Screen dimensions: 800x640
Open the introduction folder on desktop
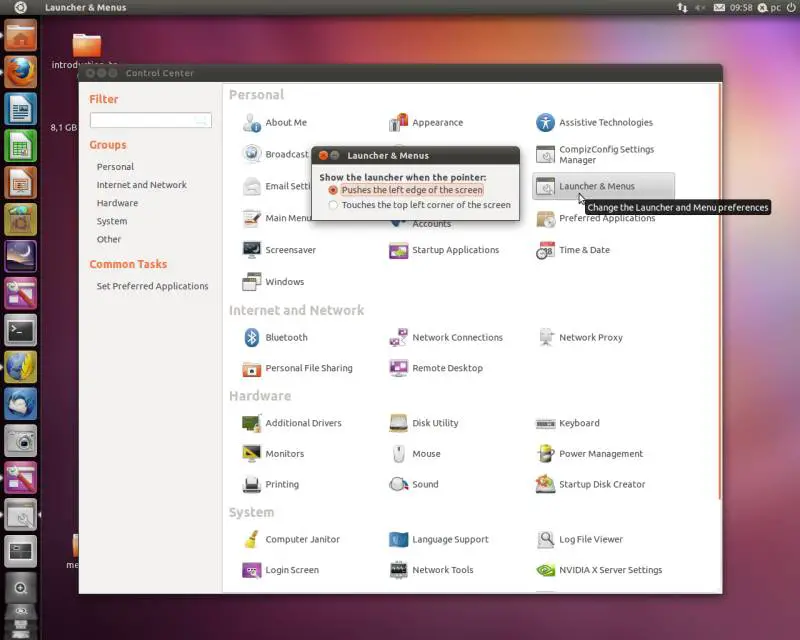[86, 50]
